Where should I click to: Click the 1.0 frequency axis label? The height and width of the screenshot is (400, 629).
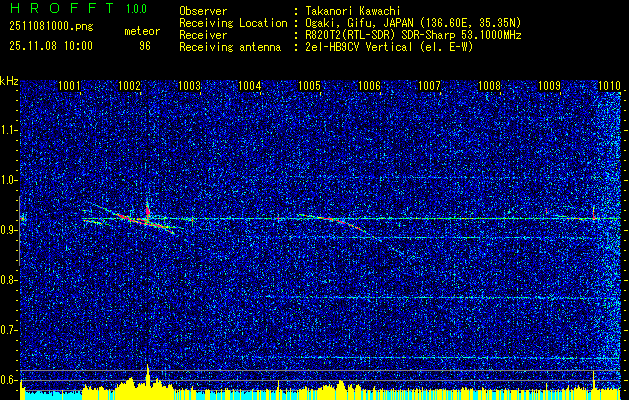[9, 180]
